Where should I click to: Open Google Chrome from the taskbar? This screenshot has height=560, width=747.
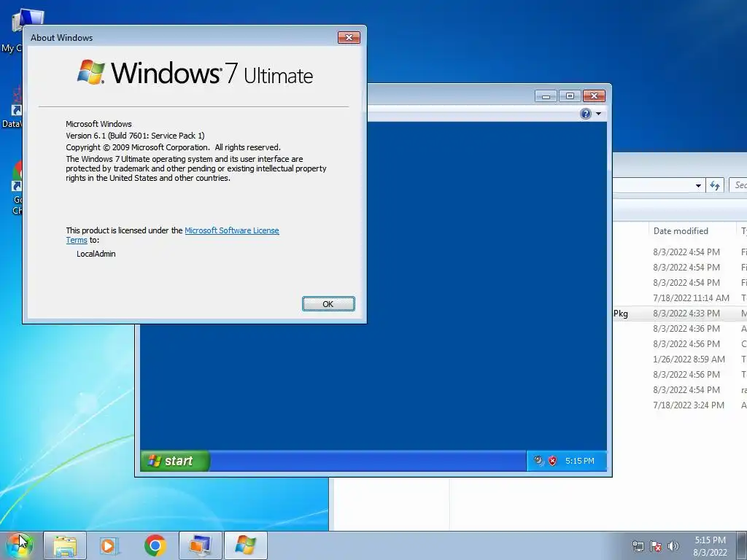click(x=155, y=545)
